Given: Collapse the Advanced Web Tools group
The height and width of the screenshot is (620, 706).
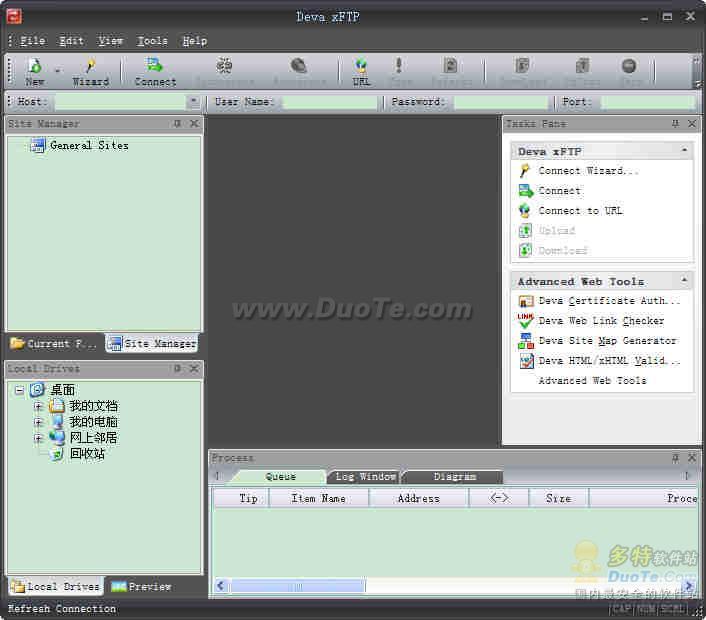Looking at the screenshot, I should click(684, 280).
